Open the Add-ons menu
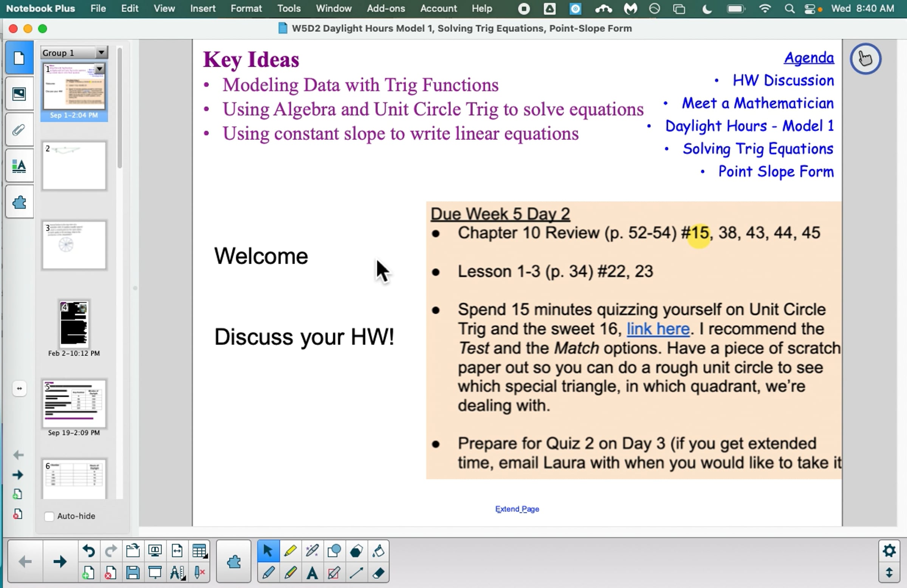The image size is (907, 588). (386, 8)
